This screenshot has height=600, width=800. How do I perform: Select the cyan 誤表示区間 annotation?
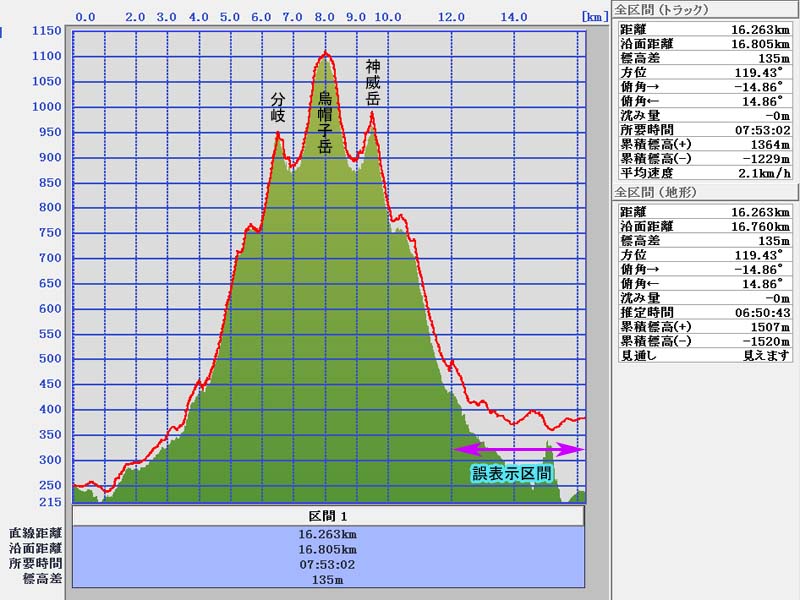[x=512, y=472]
